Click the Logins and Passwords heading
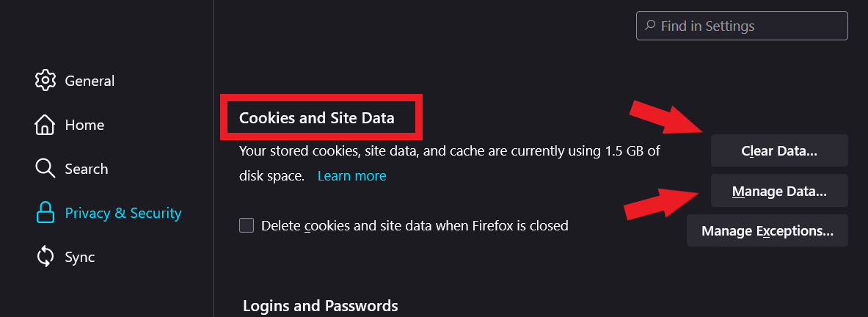 tap(320, 305)
